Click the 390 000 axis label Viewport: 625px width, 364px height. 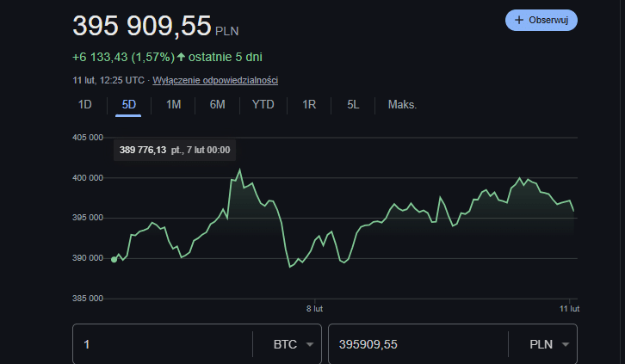88,258
